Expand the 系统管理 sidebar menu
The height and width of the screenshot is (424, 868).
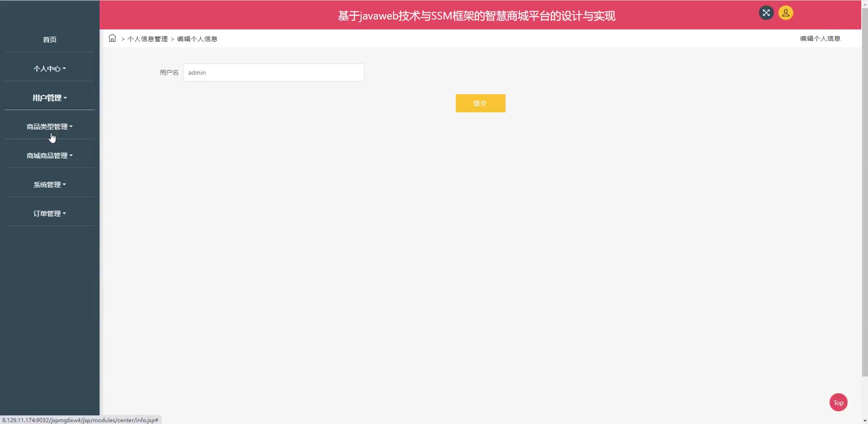[50, 184]
